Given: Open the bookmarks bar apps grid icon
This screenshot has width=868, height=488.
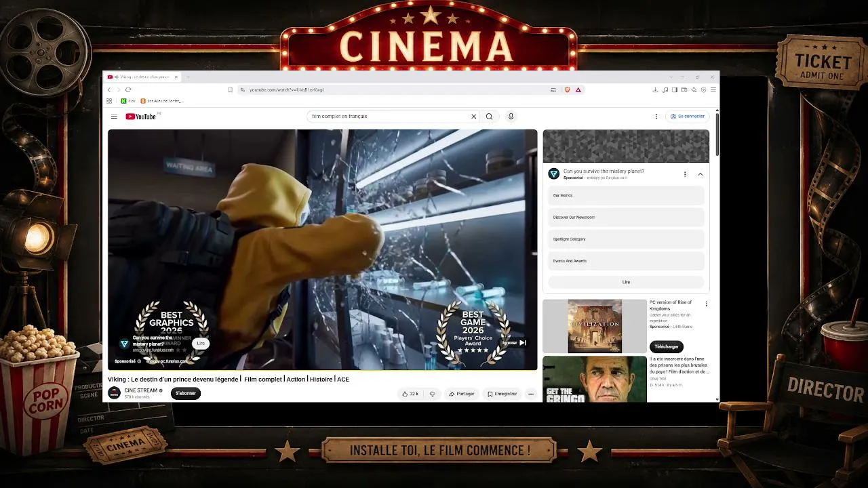Looking at the screenshot, I should coord(109,101).
